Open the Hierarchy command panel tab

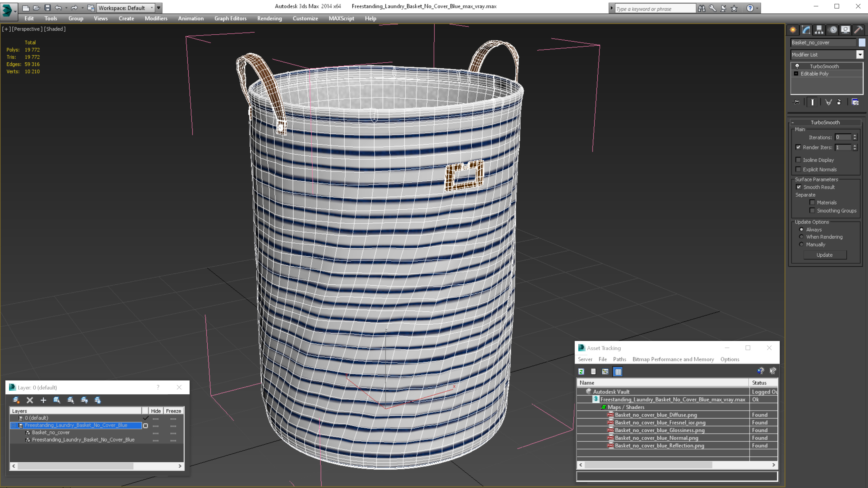click(819, 30)
